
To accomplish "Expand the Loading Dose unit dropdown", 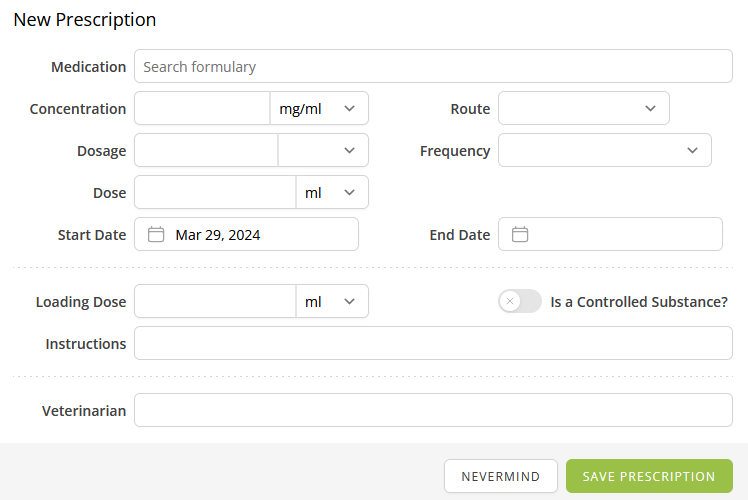I will [x=332, y=301].
